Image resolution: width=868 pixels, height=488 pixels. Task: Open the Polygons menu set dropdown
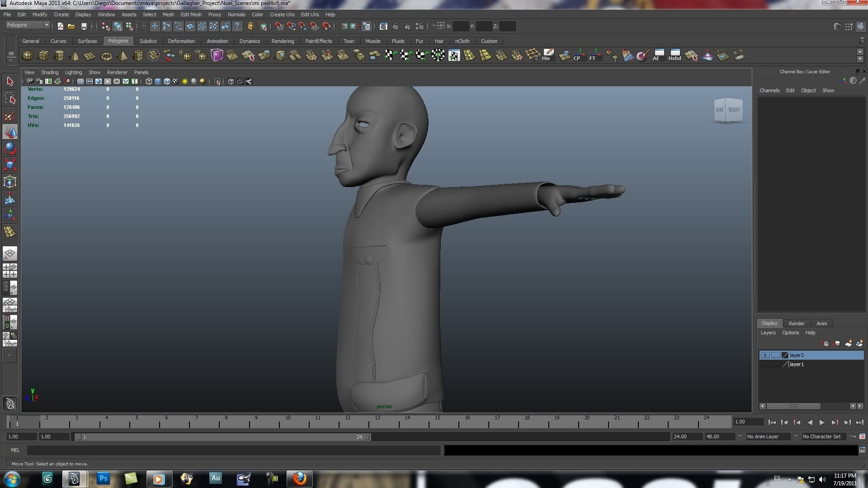27,25
